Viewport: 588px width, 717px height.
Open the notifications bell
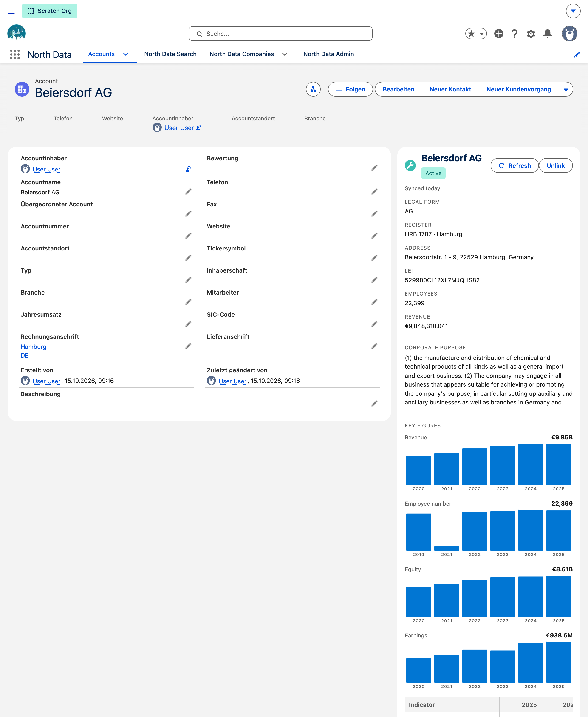tap(547, 34)
